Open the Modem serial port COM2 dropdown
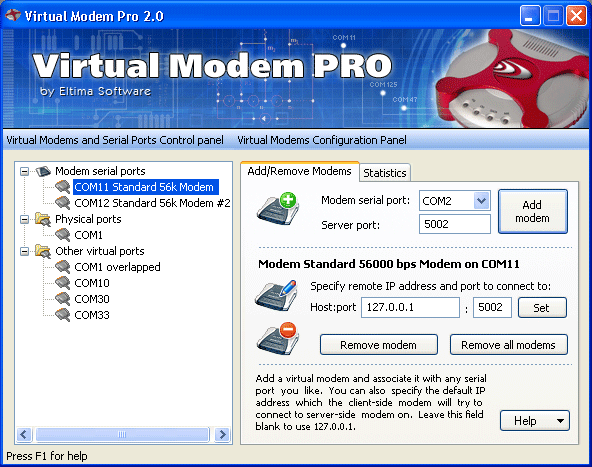592x467 pixels. [x=481, y=200]
